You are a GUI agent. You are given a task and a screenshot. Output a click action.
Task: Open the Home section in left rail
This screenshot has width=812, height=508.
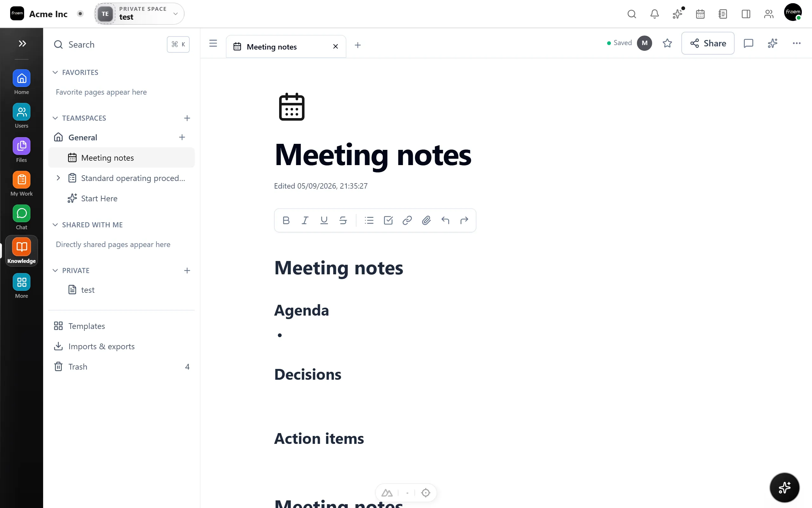[22, 82]
